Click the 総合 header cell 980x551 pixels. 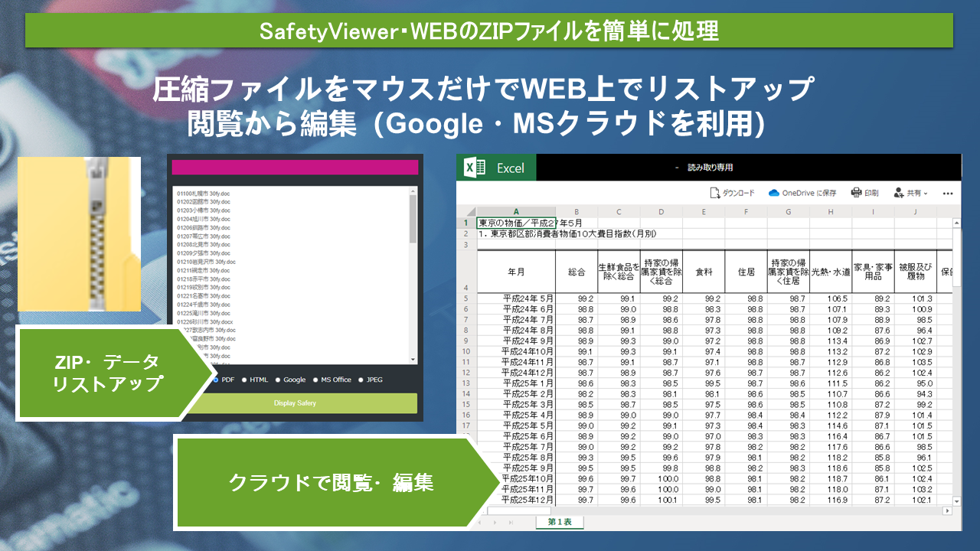(577, 271)
